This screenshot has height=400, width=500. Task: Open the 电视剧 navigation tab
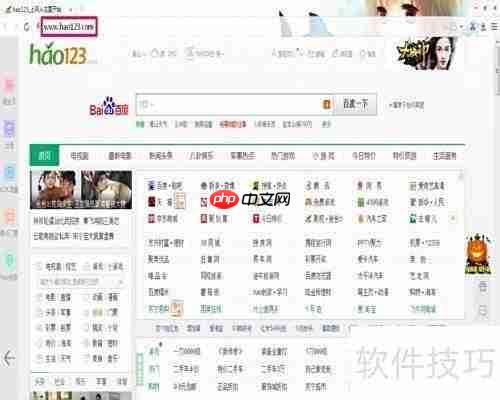coord(79,156)
